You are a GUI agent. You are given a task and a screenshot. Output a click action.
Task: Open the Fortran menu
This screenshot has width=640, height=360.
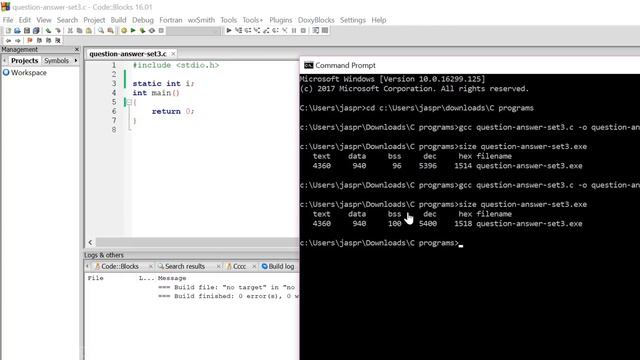point(171,20)
